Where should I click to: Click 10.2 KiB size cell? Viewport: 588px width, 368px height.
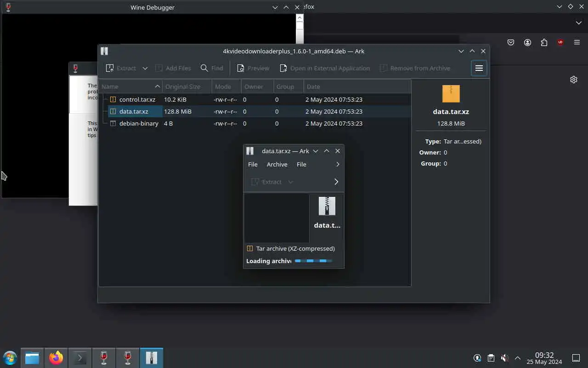[175, 99]
